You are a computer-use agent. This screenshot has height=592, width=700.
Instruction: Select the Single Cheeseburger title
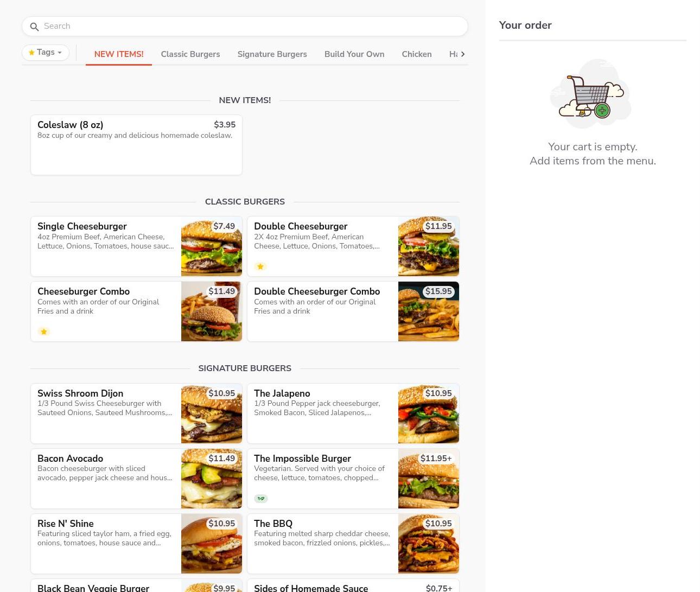tap(82, 226)
